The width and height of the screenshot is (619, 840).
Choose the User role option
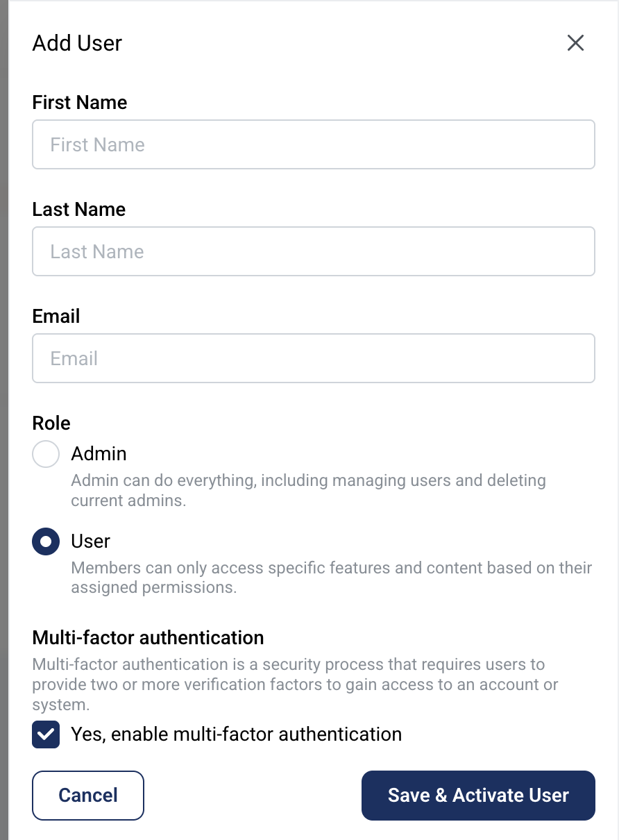point(45,541)
